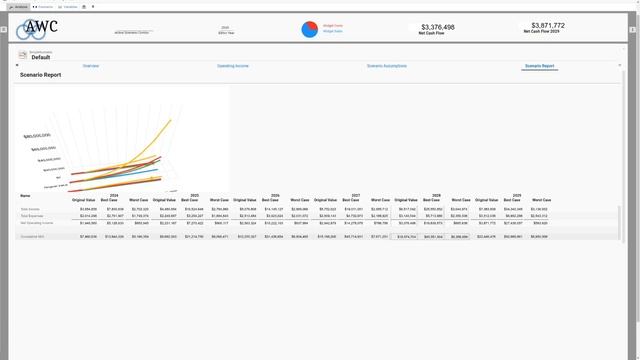The height and width of the screenshot is (360, 640).
Task: Open the Operating Income tab
Action: (x=233, y=66)
